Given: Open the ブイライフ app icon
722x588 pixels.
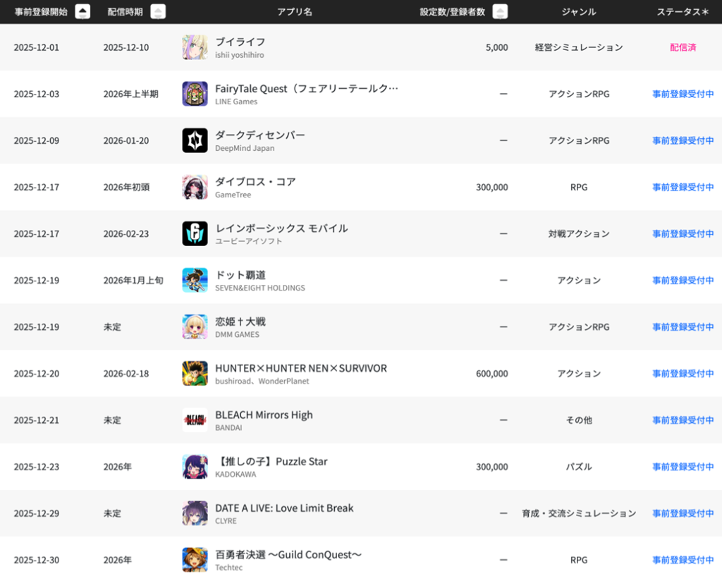Looking at the screenshot, I should (195, 47).
